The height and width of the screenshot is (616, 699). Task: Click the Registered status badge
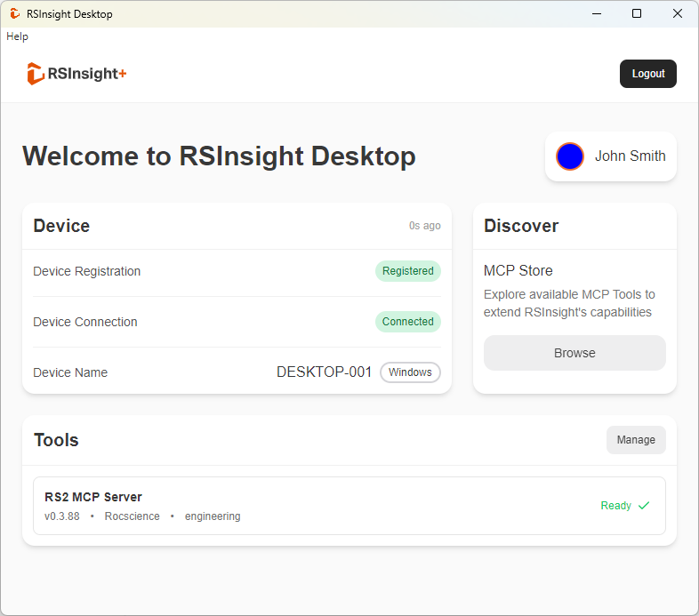(x=408, y=271)
